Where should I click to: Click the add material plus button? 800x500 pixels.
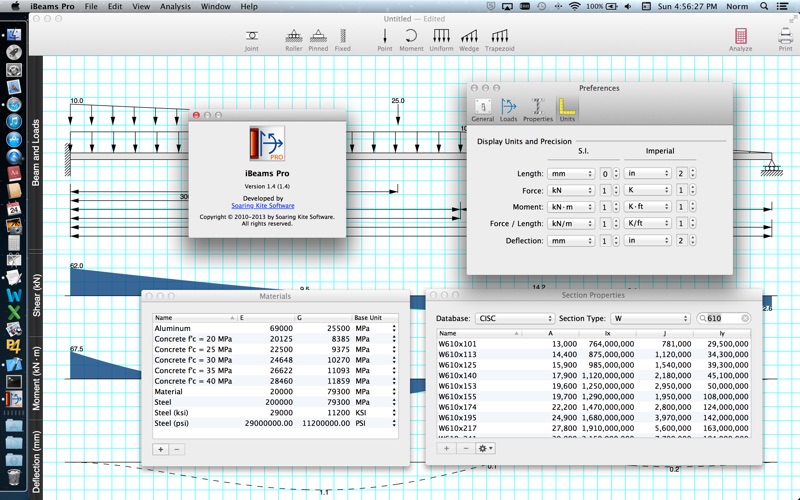click(161, 449)
